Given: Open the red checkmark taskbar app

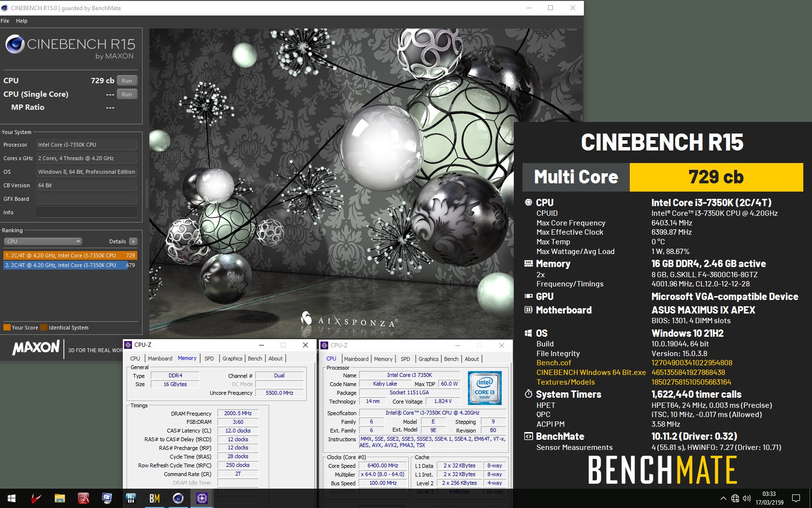Looking at the screenshot, I should pyautogui.click(x=36, y=498).
